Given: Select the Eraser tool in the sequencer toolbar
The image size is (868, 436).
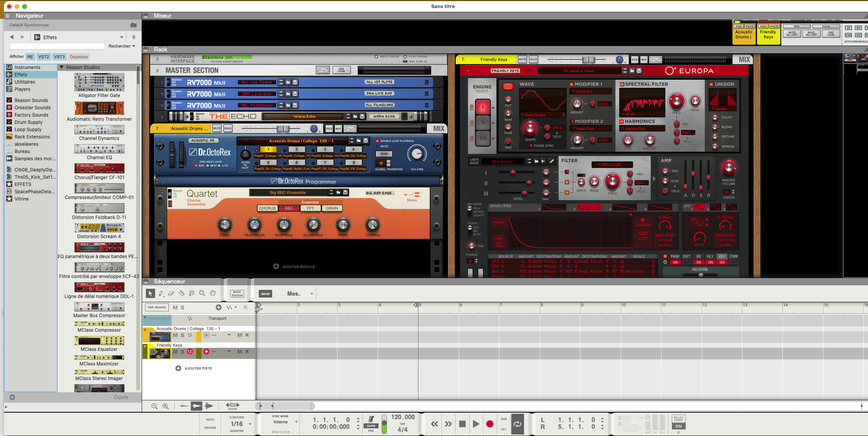Looking at the screenshot, I should point(171,294).
